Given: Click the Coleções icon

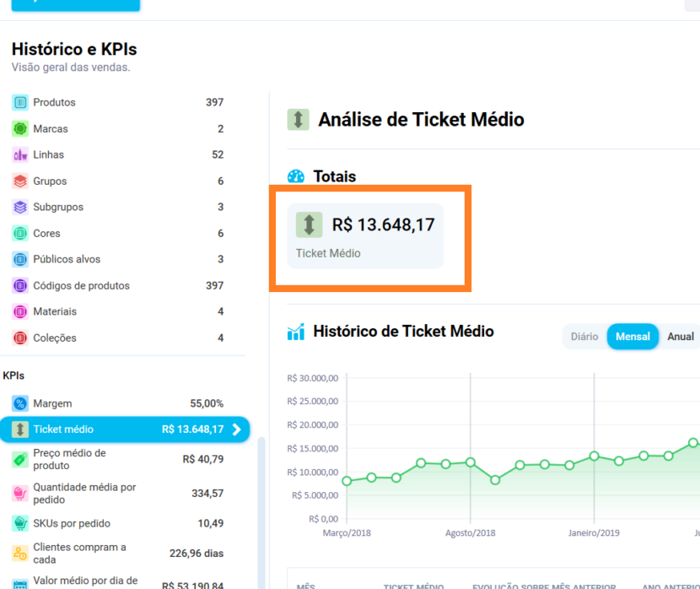Looking at the screenshot, I should pyautogui.click(x=19, y=338).
